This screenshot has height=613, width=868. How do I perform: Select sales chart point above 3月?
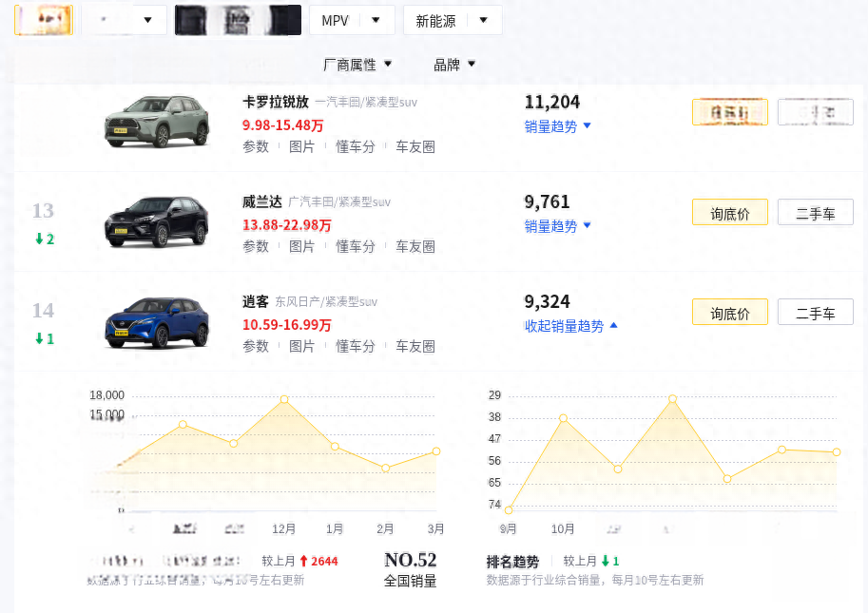(436, 451)
